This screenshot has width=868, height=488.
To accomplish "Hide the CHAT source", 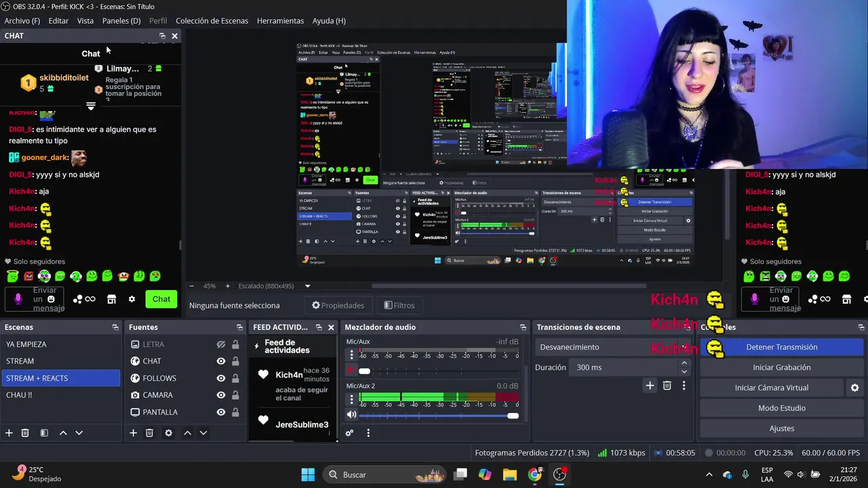I will pos(221,361).
